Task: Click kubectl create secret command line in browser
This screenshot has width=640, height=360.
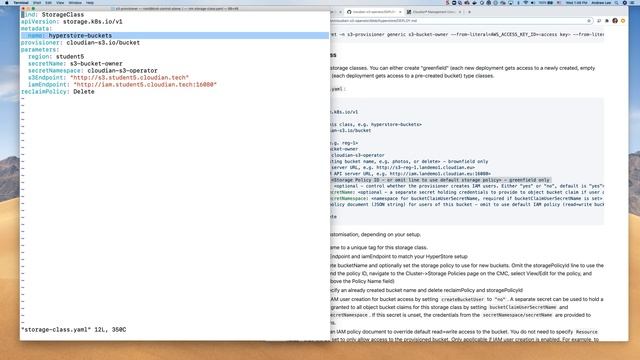Action: 467,35
